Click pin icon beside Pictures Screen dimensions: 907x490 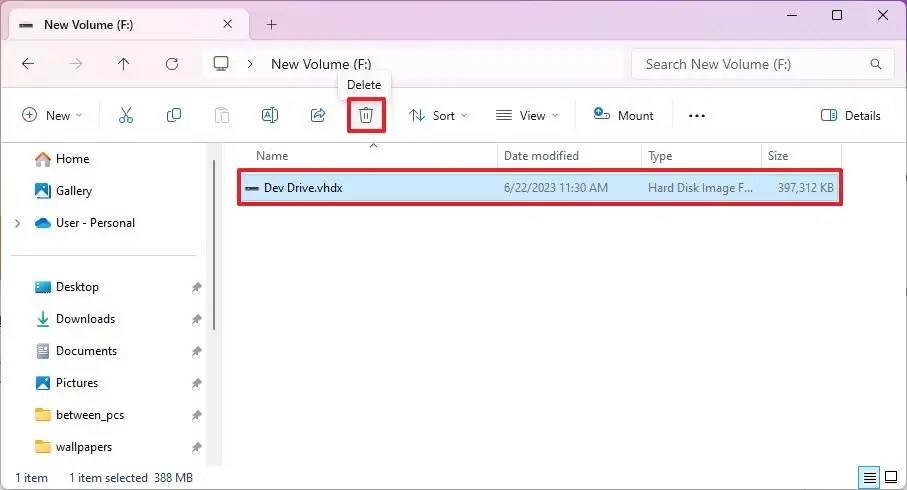(x=197, y=383)
